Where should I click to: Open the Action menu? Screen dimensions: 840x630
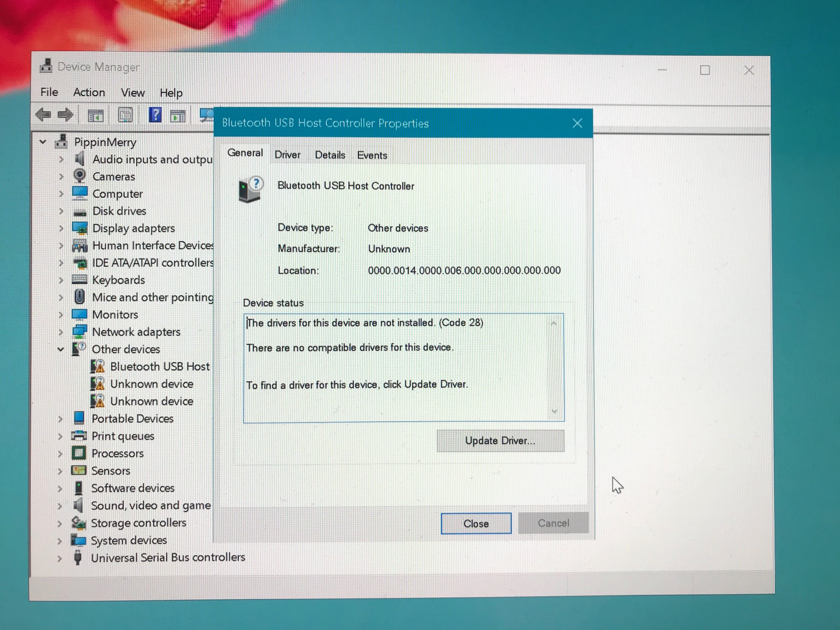pyautogui.click(x=89, y=92)
